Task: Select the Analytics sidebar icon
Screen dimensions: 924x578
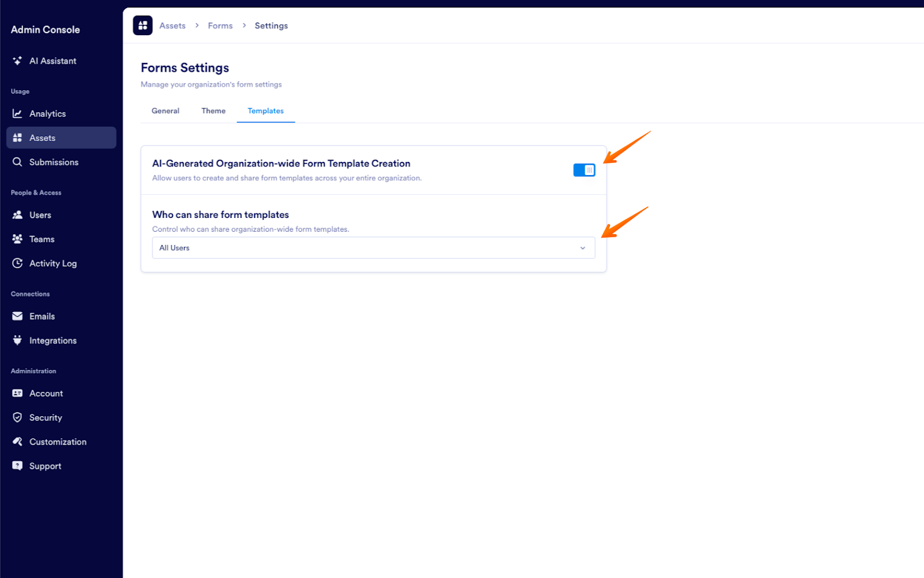Action: (x=17, y=113)
